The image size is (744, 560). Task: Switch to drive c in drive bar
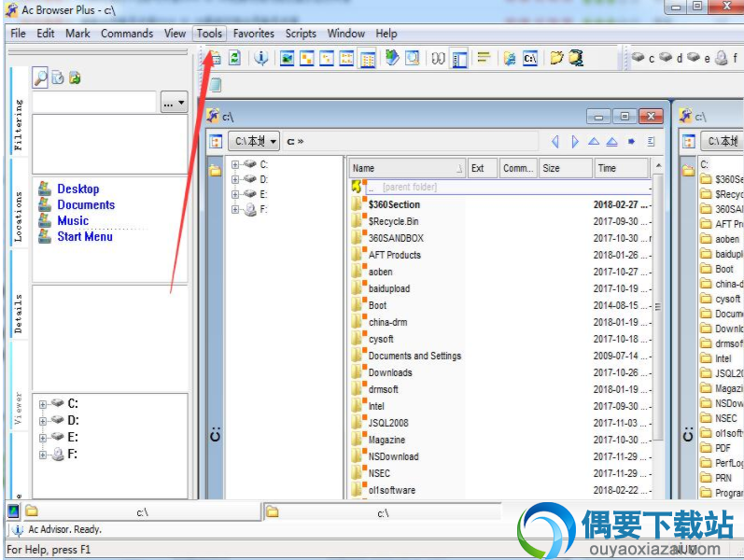coord(643,58)
